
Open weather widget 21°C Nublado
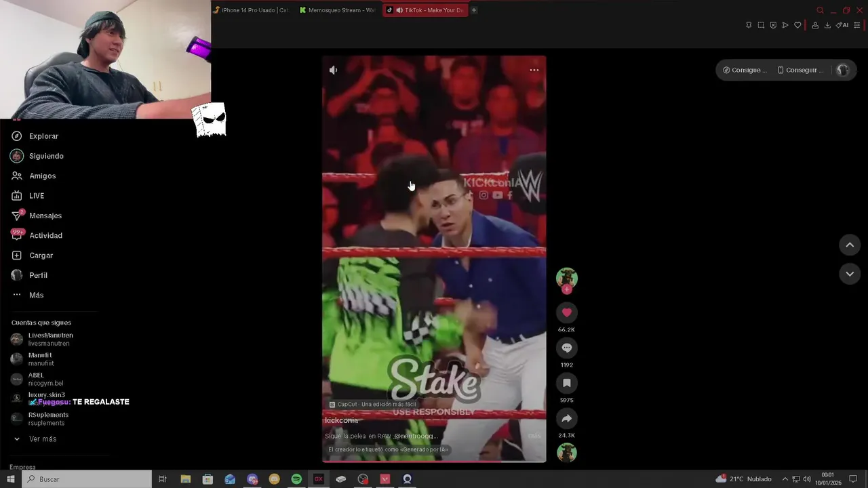pyautogui.click(x=744, y=479)
